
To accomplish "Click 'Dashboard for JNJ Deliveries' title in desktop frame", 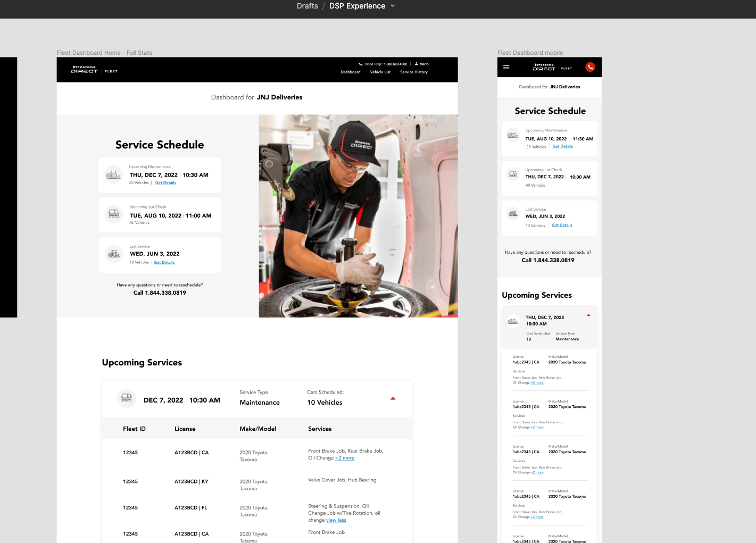I will [256, 97].
